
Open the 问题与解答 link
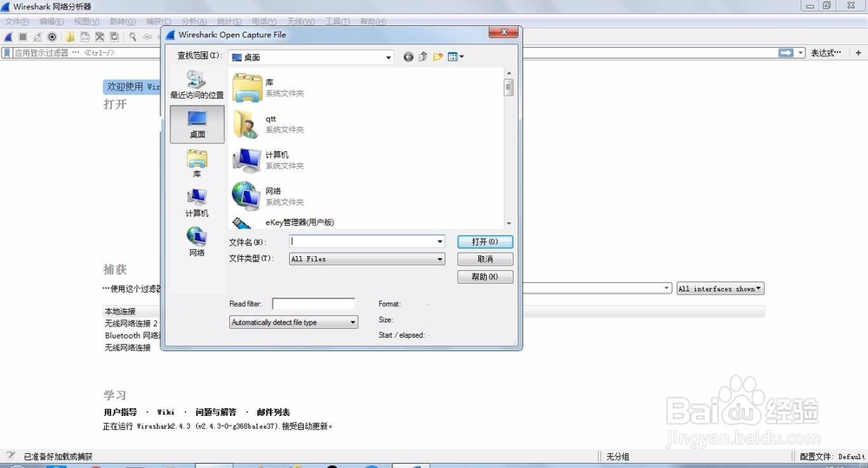click(x=216, y=412)
